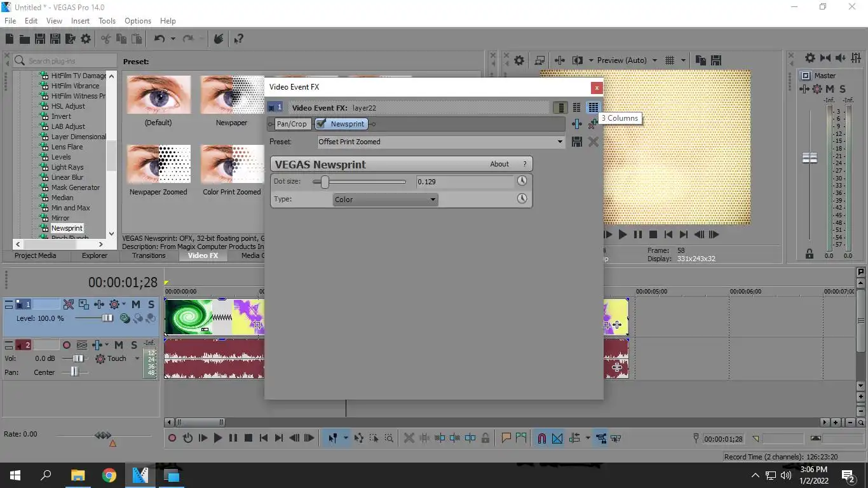Click the About button in Newsprint
Screen dimensions: 868x488
499,164
